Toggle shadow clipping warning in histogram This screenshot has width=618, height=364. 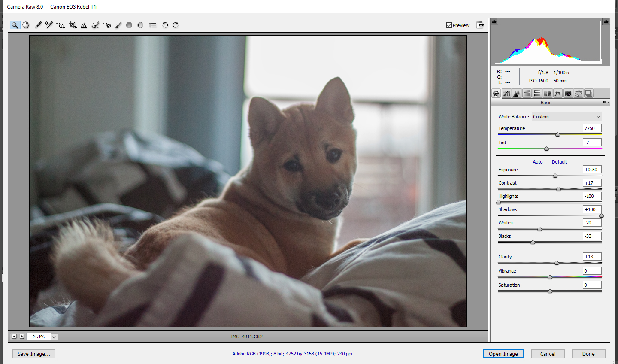coord(494,21)
